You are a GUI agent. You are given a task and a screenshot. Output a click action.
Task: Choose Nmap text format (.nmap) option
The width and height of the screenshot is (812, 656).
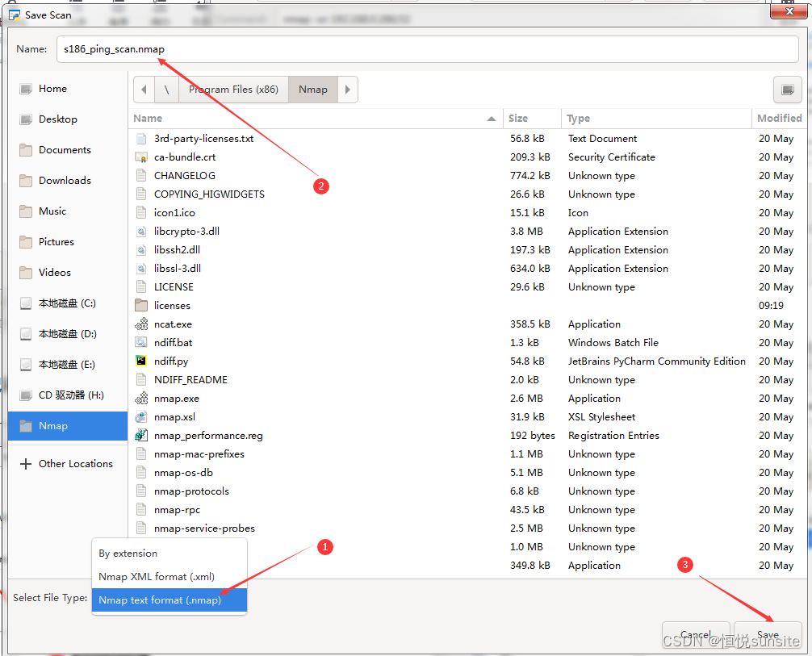click(x=170, y=600)
